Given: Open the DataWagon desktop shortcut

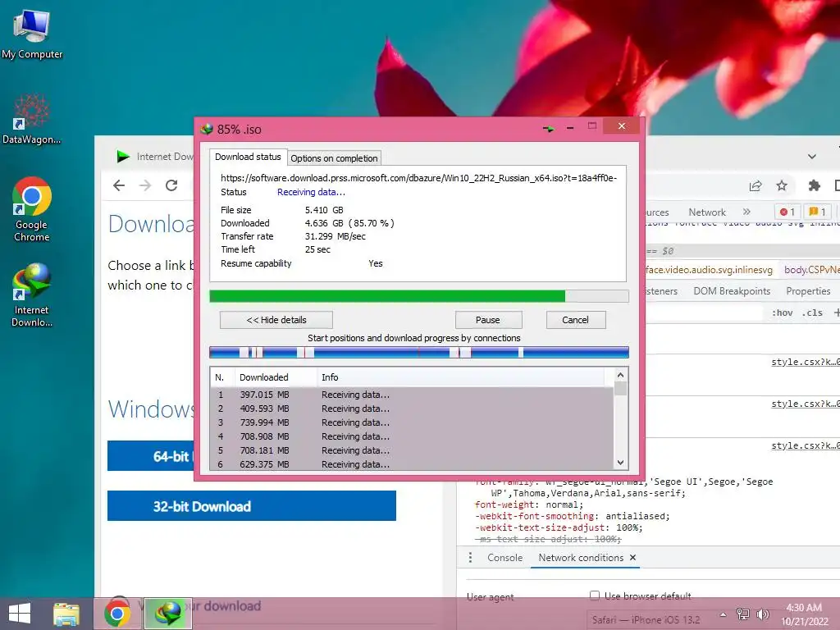Looking at the screenshot, I should tap(32, 119).
